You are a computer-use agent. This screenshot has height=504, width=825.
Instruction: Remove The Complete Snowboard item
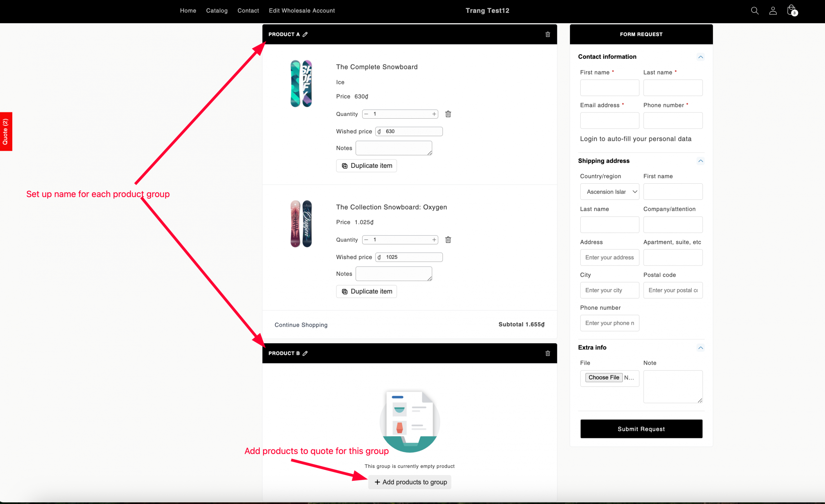coord(448,114)
